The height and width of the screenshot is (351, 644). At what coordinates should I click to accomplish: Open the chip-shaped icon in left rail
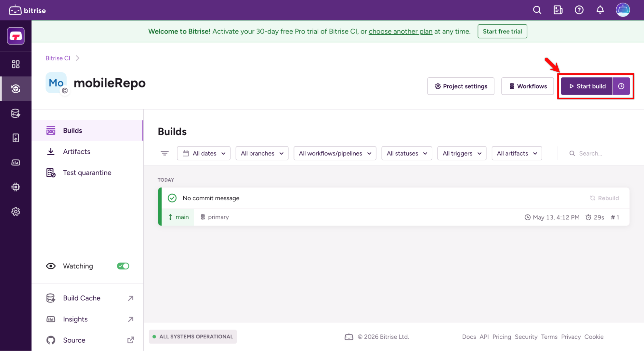(16, 187)
